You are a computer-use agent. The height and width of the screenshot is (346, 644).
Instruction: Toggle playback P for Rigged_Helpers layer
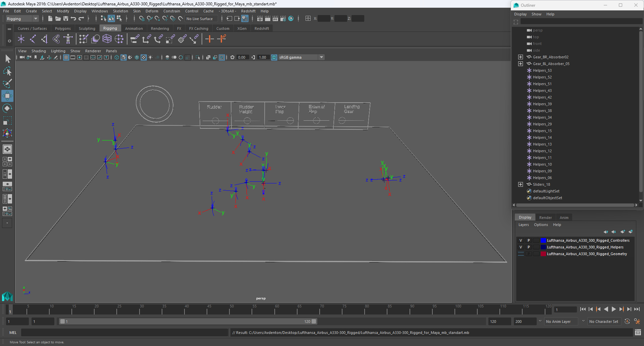click(x=529, y=247)
